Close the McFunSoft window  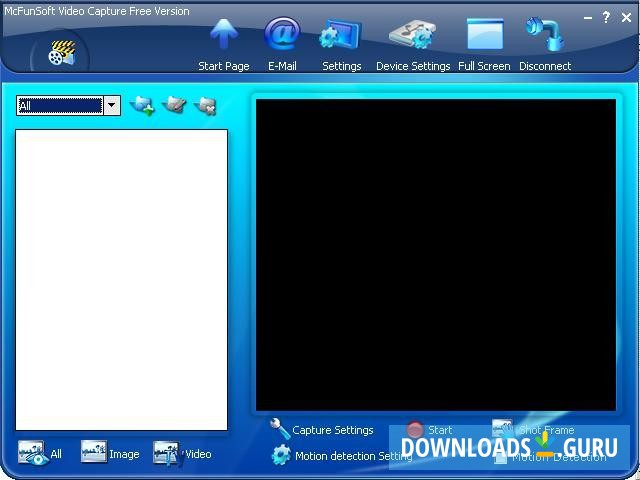[627, 17]
